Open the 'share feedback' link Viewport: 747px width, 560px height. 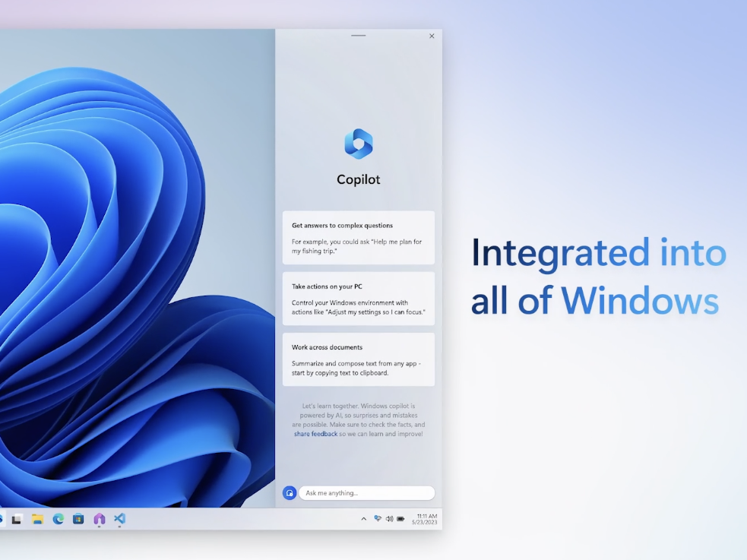315,434
